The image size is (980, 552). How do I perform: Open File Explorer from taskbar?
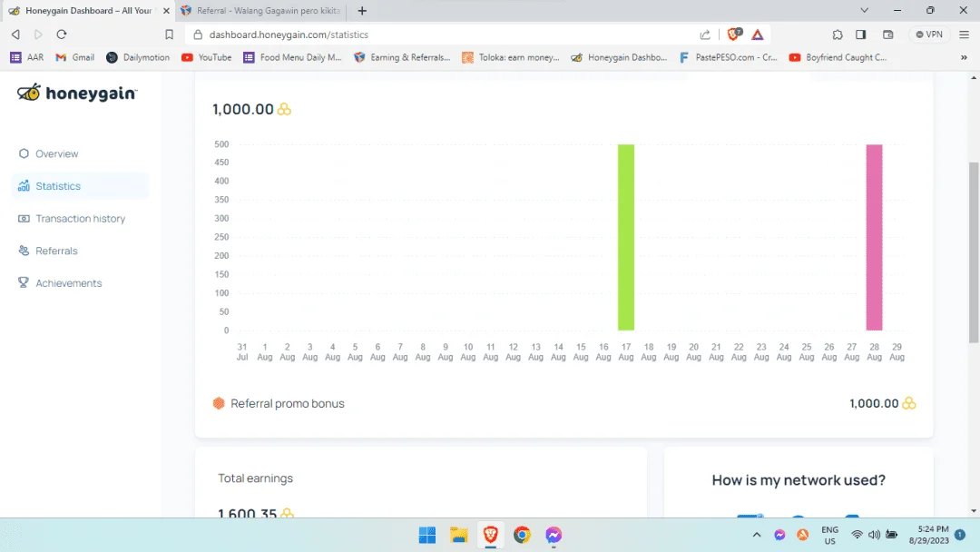459,535
